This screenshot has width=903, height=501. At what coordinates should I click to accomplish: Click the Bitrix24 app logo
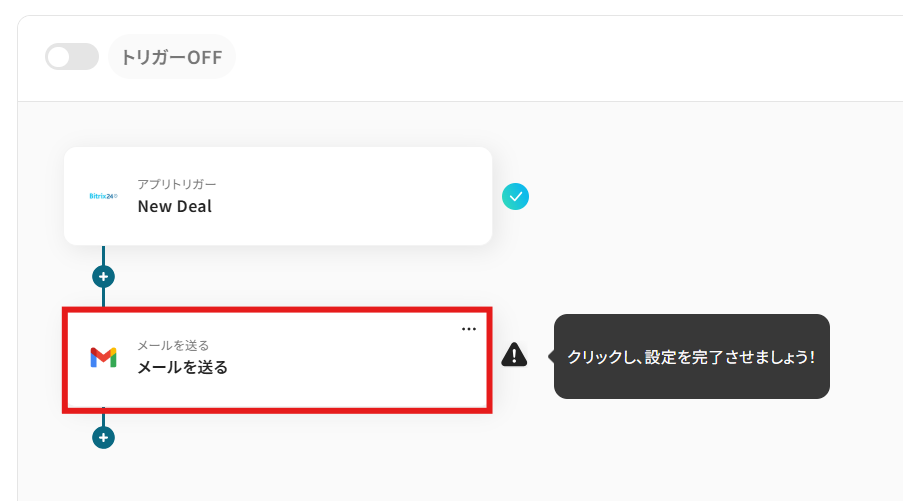(x=103, y=196)
